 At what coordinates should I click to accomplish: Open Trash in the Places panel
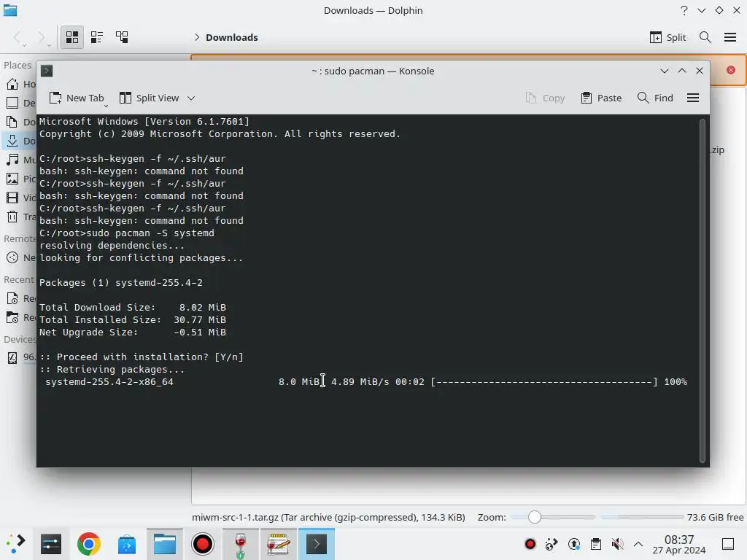click(x=20, y=217)
